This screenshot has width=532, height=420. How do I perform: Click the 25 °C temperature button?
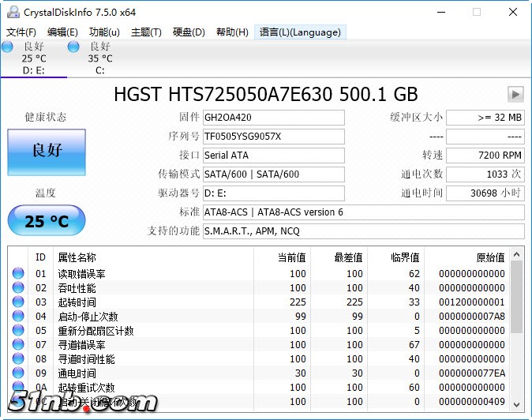47,220
